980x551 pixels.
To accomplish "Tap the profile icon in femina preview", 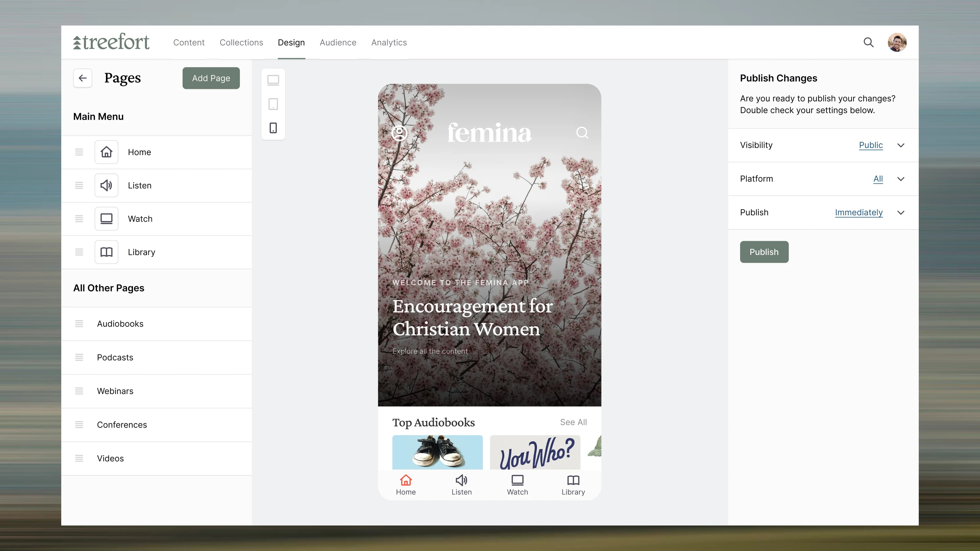I will point(399,133).
